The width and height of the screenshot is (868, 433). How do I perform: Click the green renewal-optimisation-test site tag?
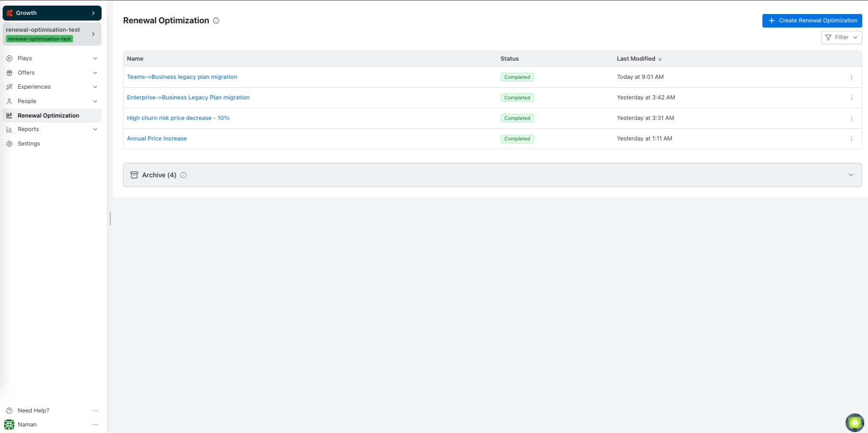pyautogui.click(x=40, y=39)
